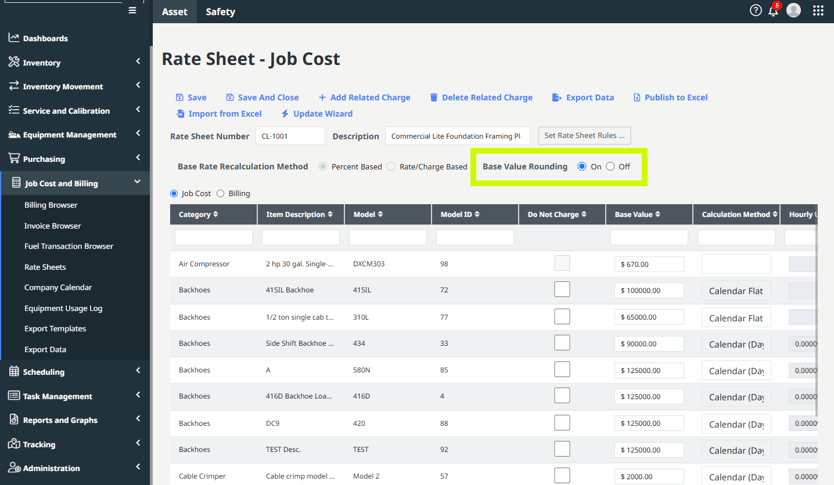Click the Scheduling calendar icon
This screenshot has height=485, width=834.
pos(14,371)
